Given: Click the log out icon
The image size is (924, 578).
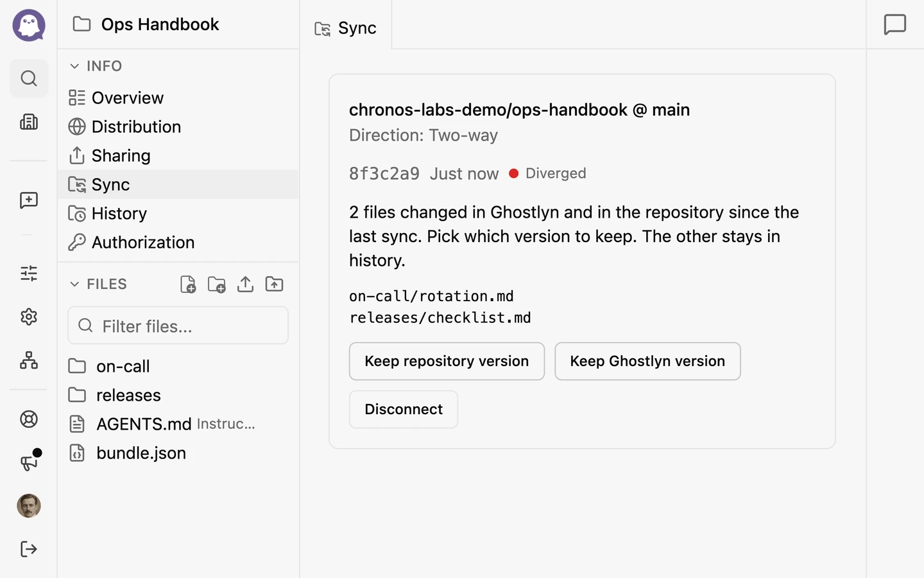Looking at the screenshot, I should coord(29,549).
